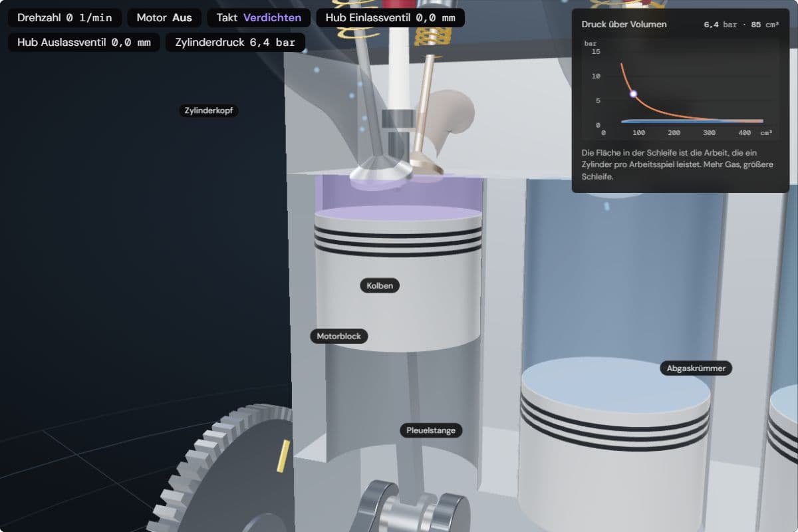Select the Kolben part label
This screenshot has height=532, width=798.
[380, 286]
